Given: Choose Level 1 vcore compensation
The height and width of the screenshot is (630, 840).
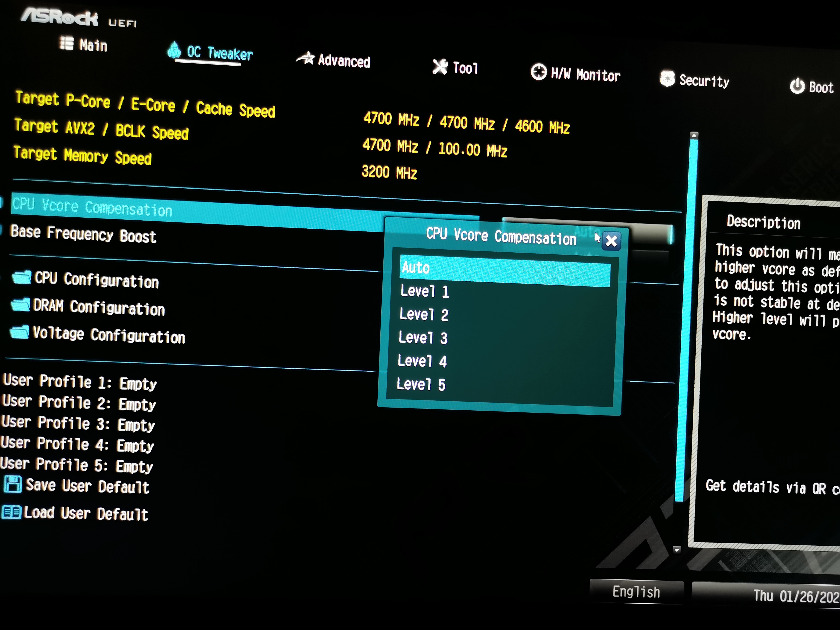Looking at the screenshot, I should pos(425,292).
